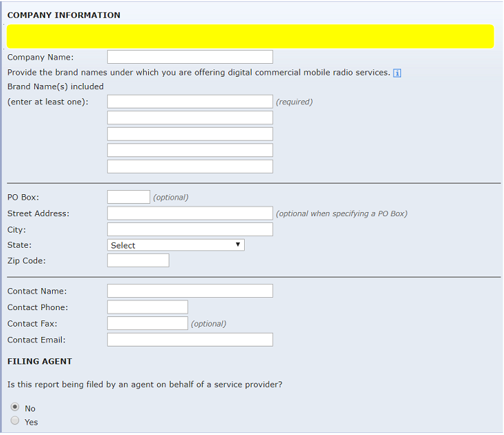Image resolution: width=504 pixels, height=435 pixels.
Task: Click the third Brand Name field
Action: pyautogui.click(x=190, y=134)
